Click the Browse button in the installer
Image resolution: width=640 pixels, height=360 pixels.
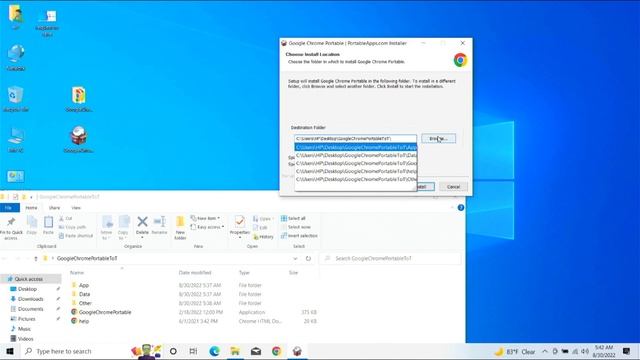pos(438,138)
